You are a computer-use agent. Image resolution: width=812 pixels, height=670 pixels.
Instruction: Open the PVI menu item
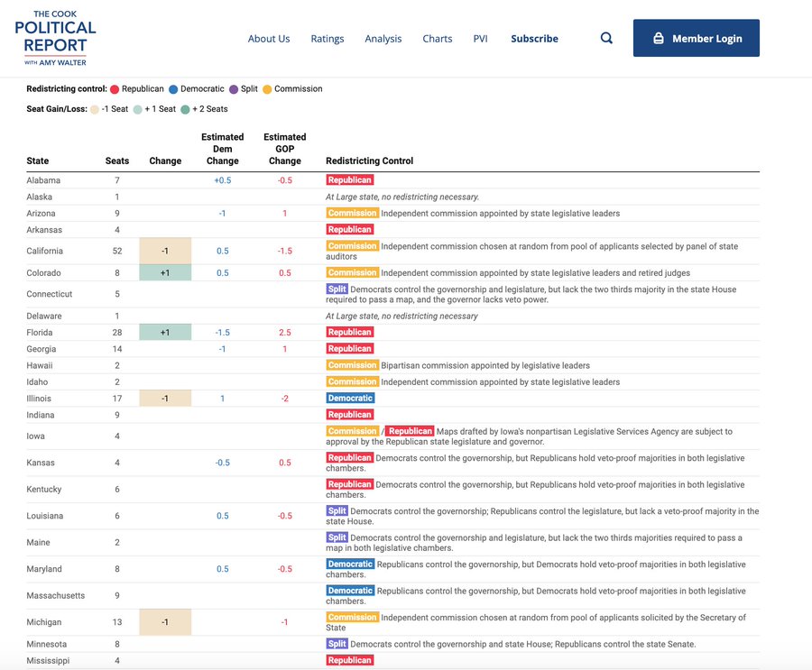(x=481, y=38)
